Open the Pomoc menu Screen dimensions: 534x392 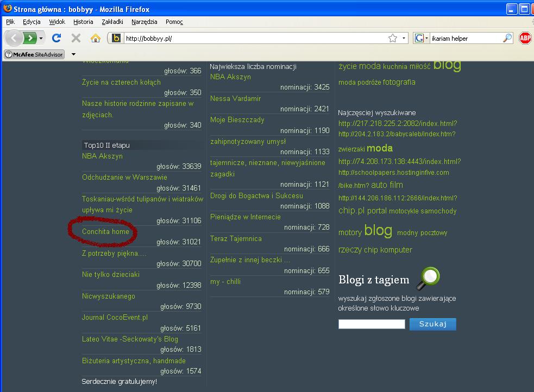(x=174, y=22)
